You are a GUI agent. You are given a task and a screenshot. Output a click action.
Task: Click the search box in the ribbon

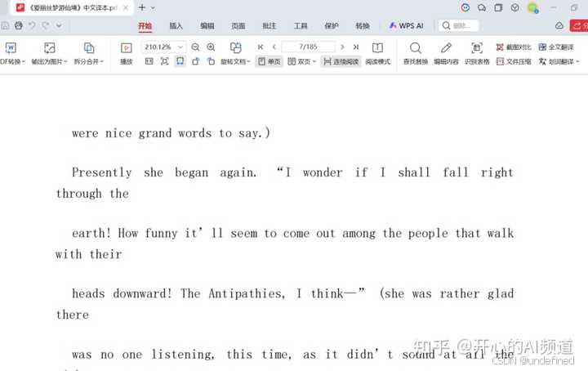click(459, 25)
